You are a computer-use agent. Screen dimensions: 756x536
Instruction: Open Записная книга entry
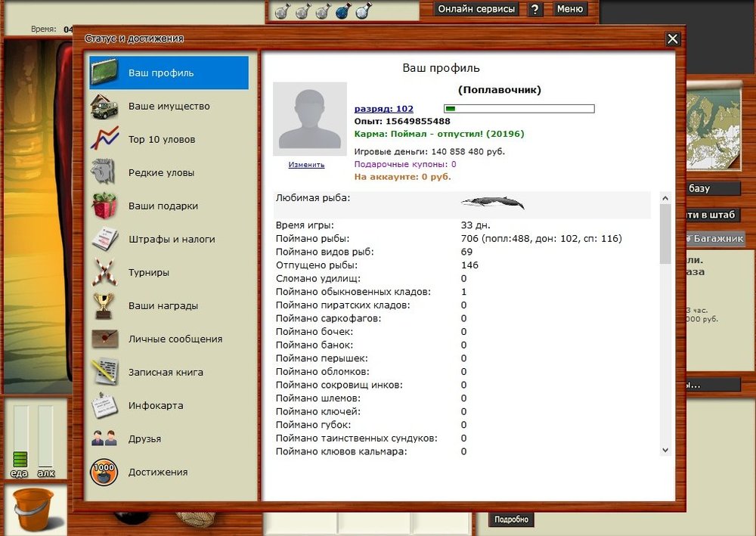click(166, 373)
